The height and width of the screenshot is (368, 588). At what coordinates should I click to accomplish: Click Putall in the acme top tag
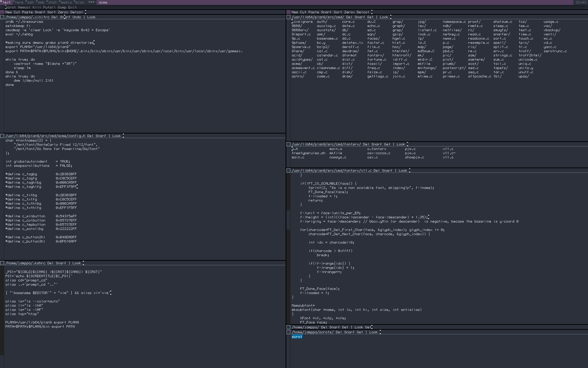click(x=49, y=7)
